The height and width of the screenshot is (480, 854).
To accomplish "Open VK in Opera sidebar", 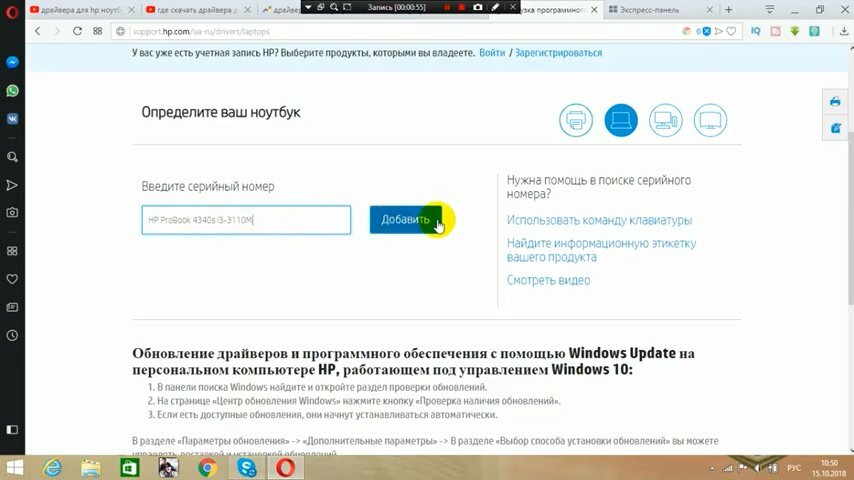I will click(12, 119).
